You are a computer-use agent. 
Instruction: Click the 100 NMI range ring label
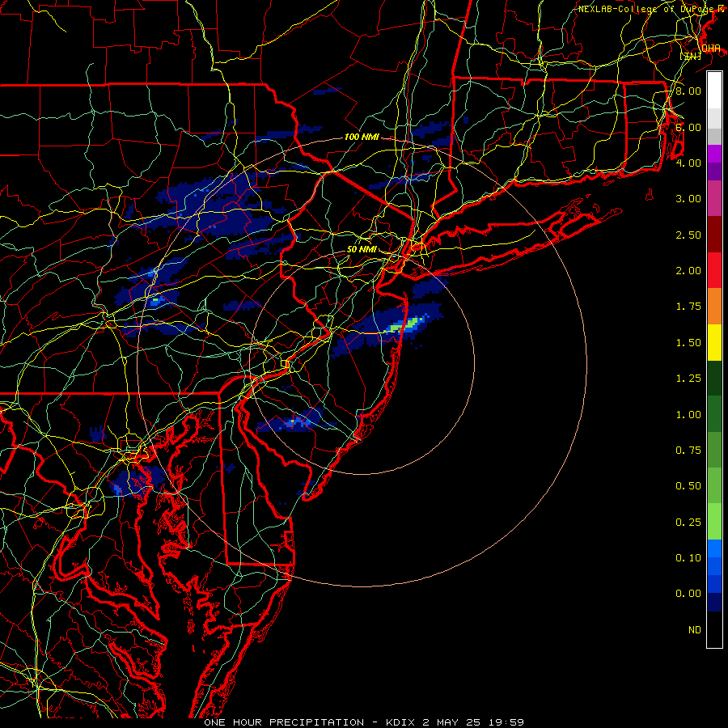(362, 137)
